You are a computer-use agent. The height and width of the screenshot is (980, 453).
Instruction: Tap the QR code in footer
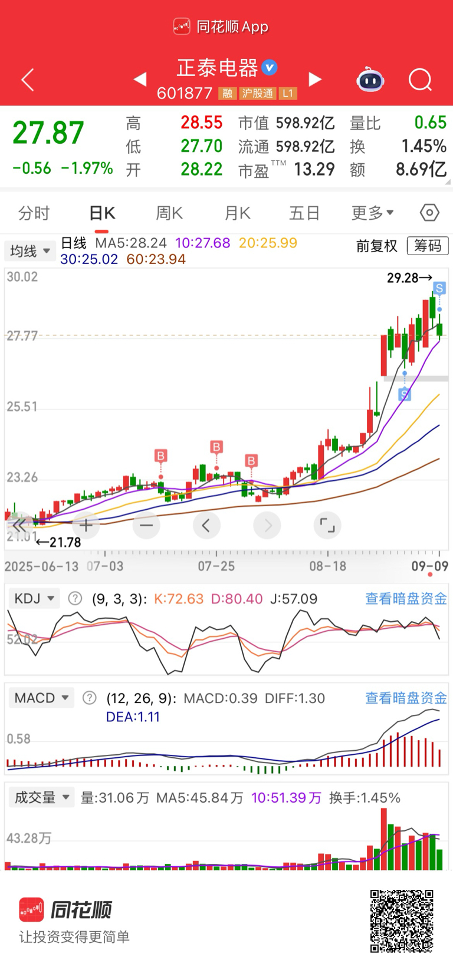[402, 921]
